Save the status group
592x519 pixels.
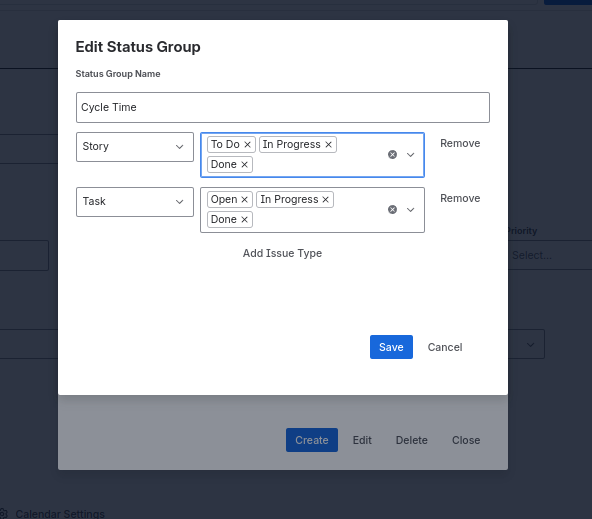click(x=391, y=347)
